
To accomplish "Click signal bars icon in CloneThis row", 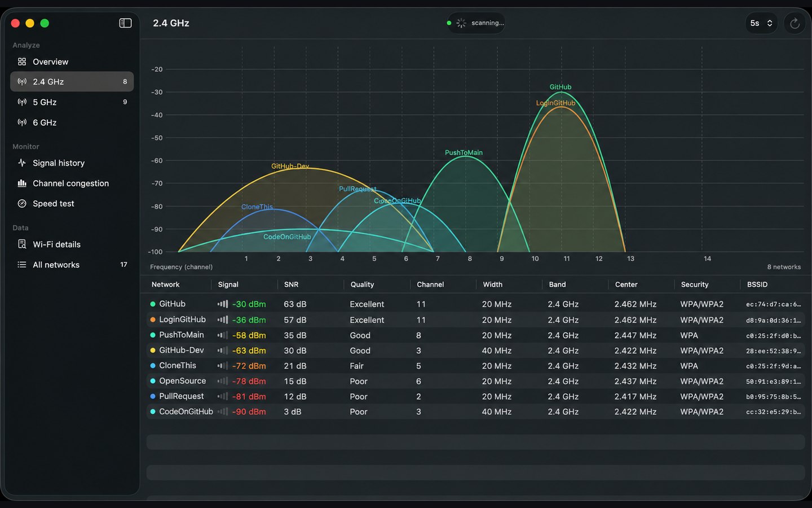I will point(223,366).
